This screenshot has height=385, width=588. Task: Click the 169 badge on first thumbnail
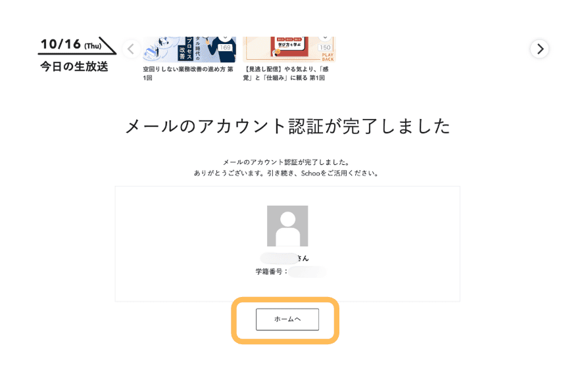226,47
